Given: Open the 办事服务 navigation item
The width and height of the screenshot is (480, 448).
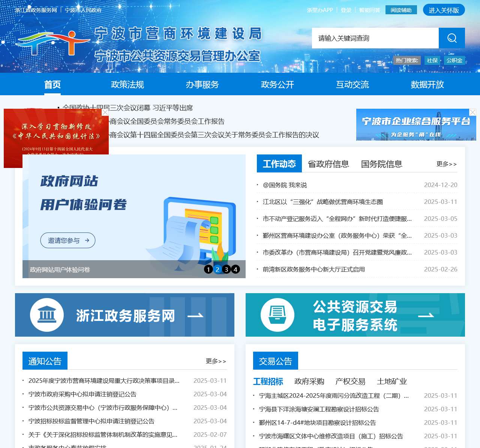Looking at the screenshot, I should pyautogui.click(x=202, y=84).
